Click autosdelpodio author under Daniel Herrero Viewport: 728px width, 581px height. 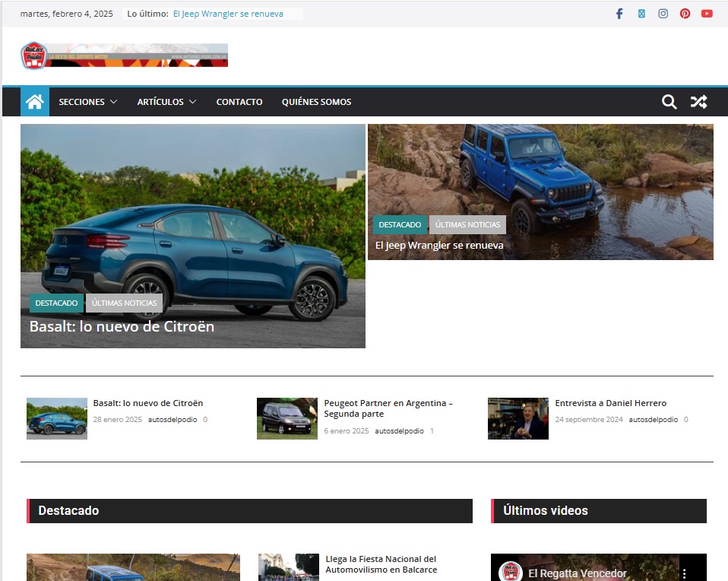(654, 419)
